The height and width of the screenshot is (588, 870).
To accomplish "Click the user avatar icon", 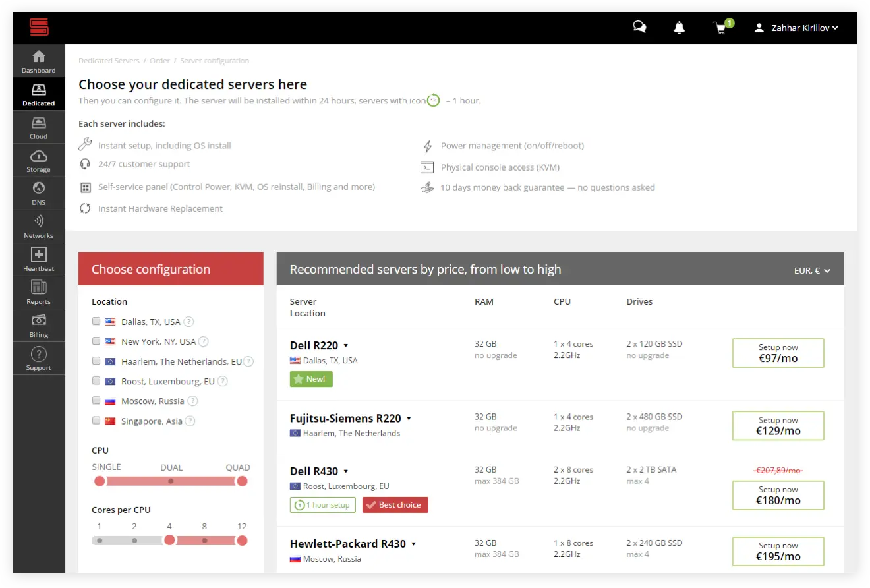I will 759,28.
